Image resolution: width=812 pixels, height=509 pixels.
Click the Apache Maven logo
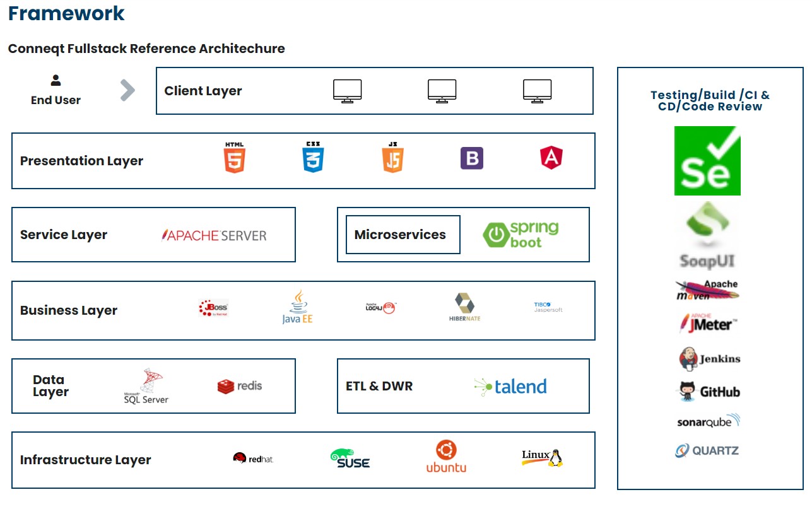pyautogui.click(x=707, y=290)
